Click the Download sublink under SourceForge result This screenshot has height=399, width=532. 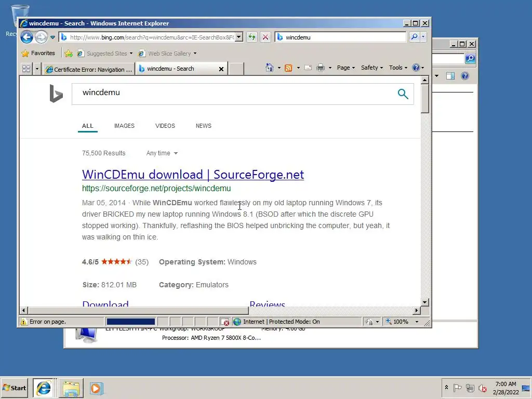click(105, 303)
